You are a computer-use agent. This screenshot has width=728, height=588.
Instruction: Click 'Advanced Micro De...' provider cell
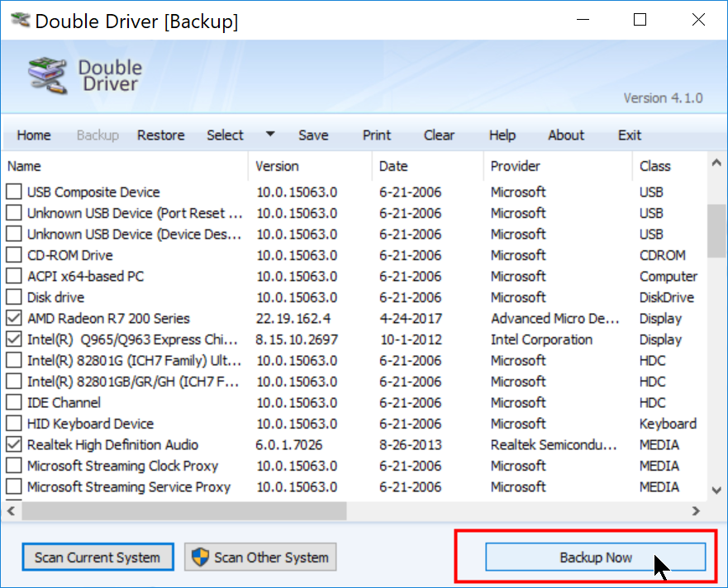point(554,319)
